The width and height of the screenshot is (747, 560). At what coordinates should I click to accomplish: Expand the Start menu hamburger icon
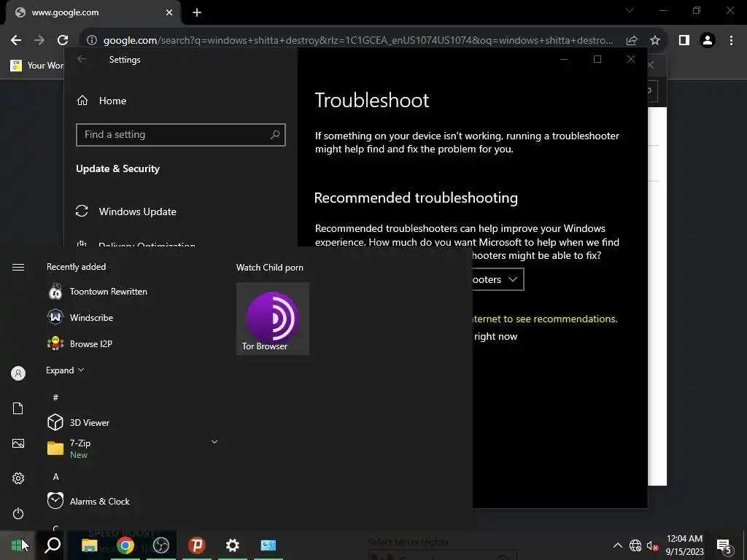(x=18, y=267)
